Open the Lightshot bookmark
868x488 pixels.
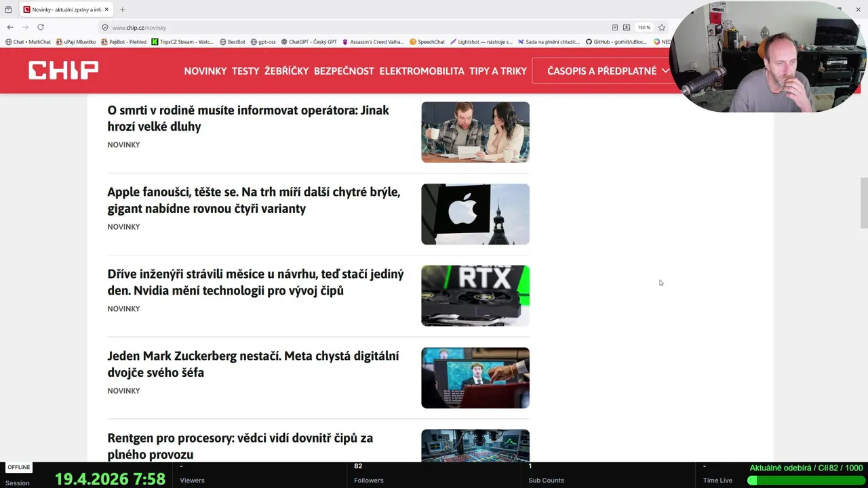481,42
